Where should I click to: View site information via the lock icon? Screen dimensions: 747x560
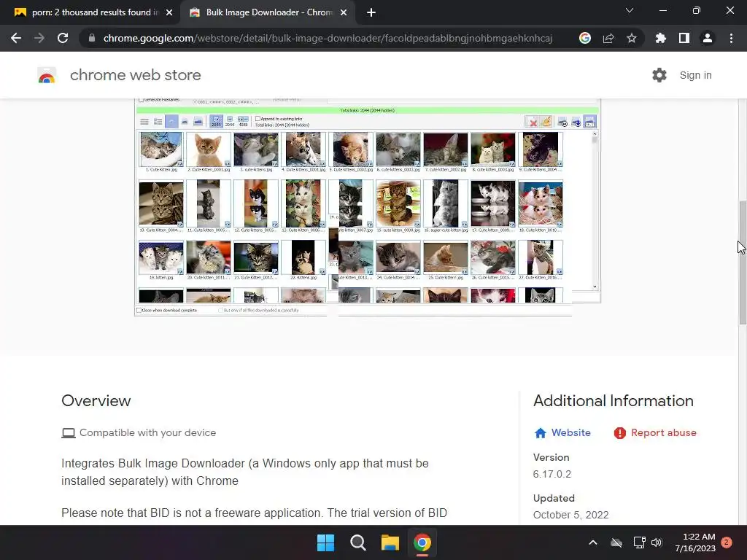coord(92,38)
